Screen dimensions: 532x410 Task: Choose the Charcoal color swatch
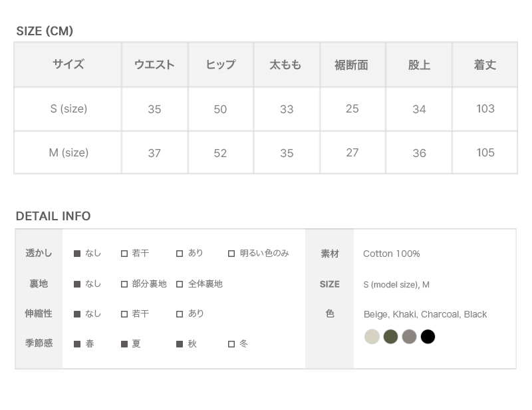[409, 337]
